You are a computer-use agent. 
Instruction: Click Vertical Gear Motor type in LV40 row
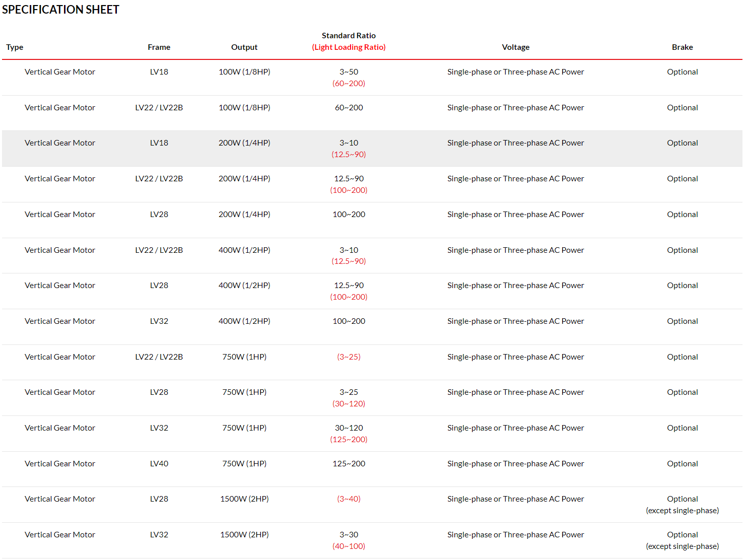[60, 464]
